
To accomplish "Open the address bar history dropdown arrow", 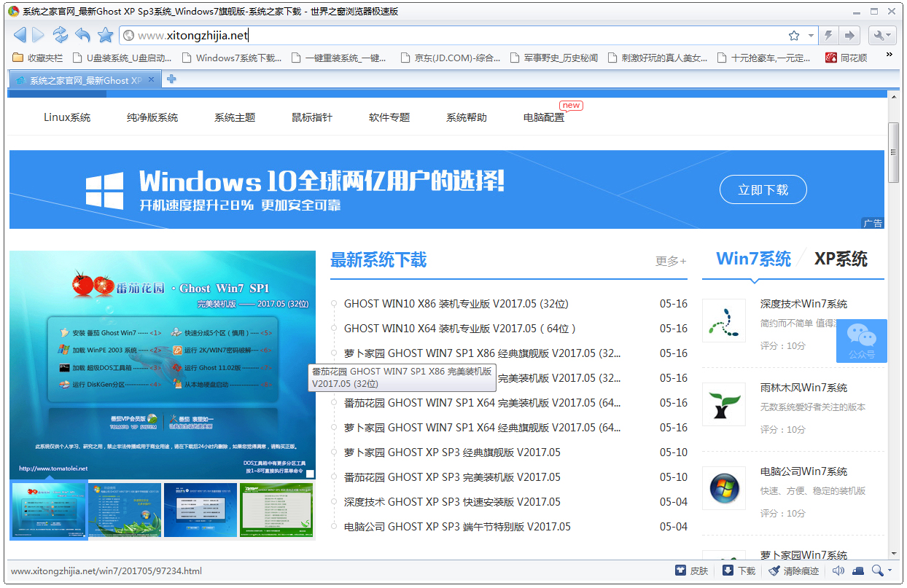I will tap(811, 36).
